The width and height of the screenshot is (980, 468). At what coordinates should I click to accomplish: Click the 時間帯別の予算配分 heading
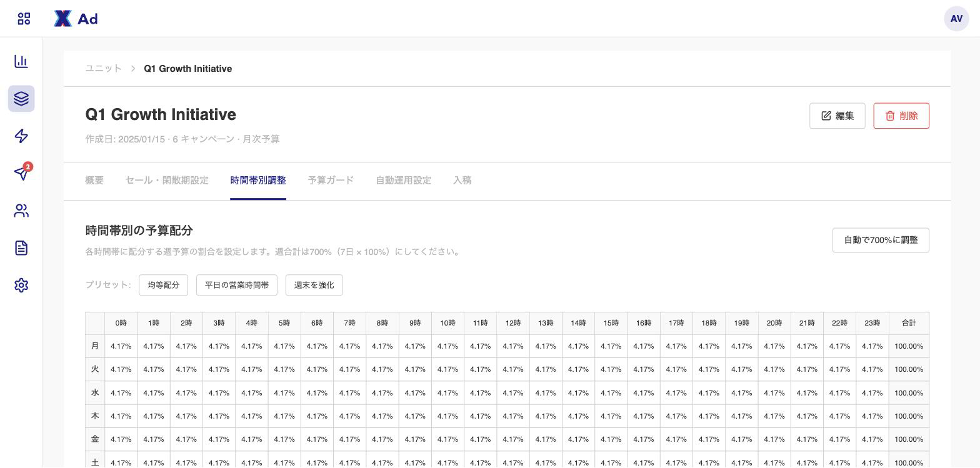click(x=139, y=231)
